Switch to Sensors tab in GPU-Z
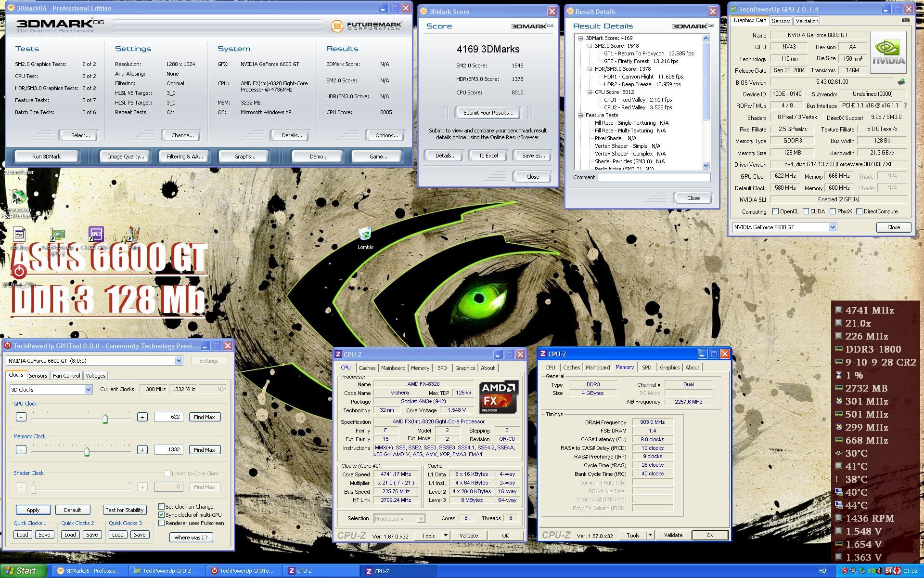 point(781,21)
